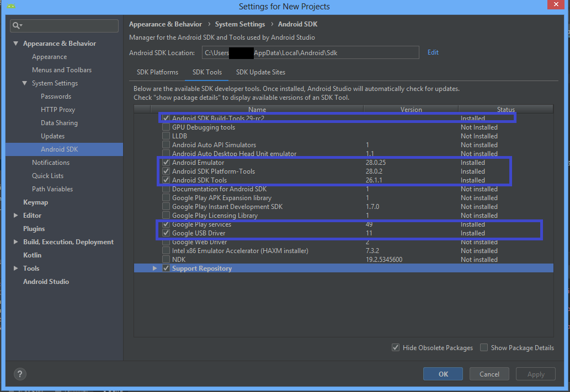
Task: Click the Android SDK Location field
Action: pyautogui.click(x=311, y=53)
